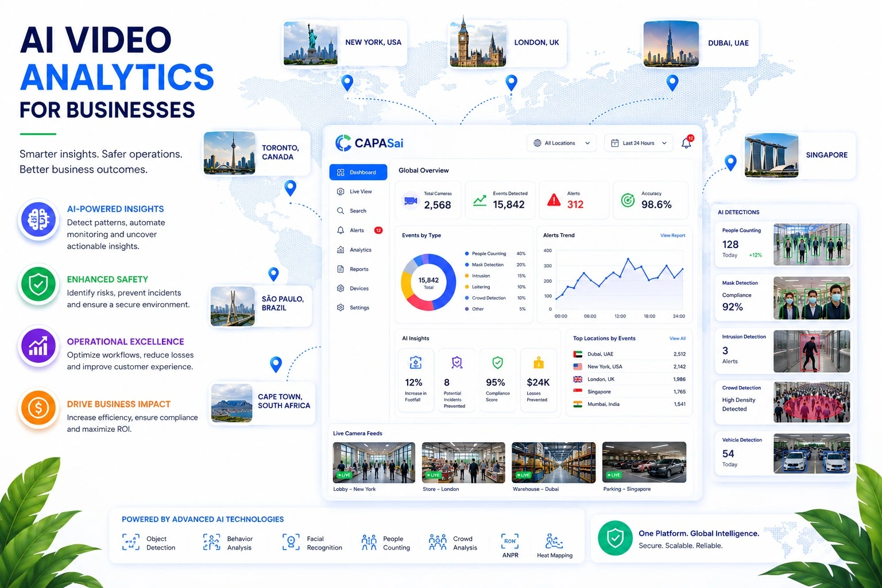
Task: Click the São Paulo, Brazil location card
Action: tap(261, 306)
